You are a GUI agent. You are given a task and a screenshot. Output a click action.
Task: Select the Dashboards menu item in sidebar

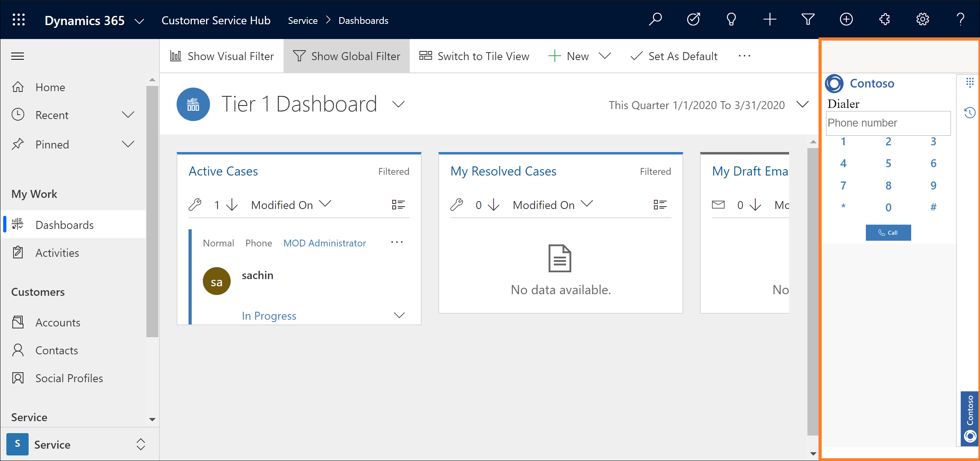[x=64, y=225]
